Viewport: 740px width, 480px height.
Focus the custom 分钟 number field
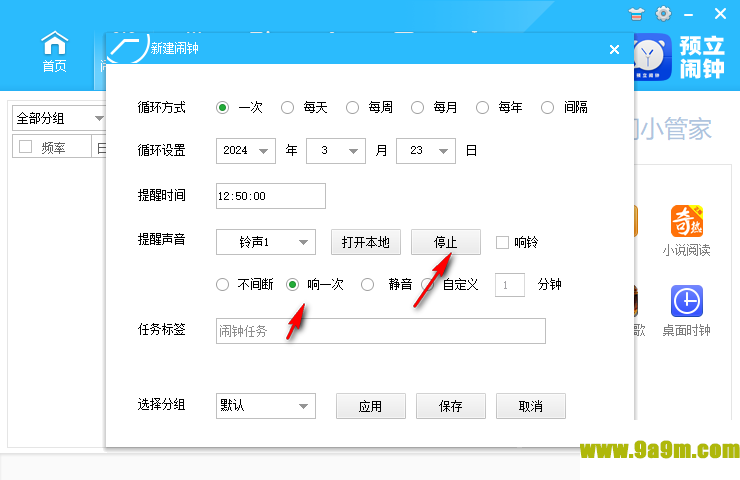(510, 285)
